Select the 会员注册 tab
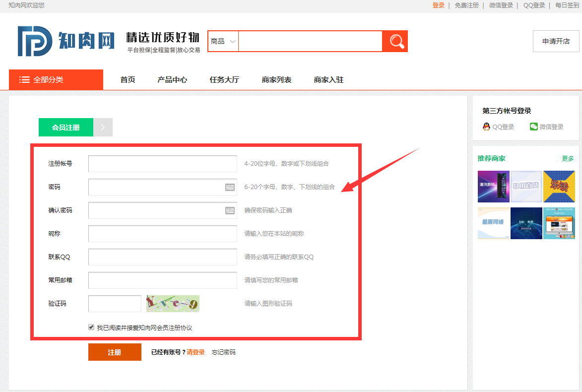 (66, 127)
